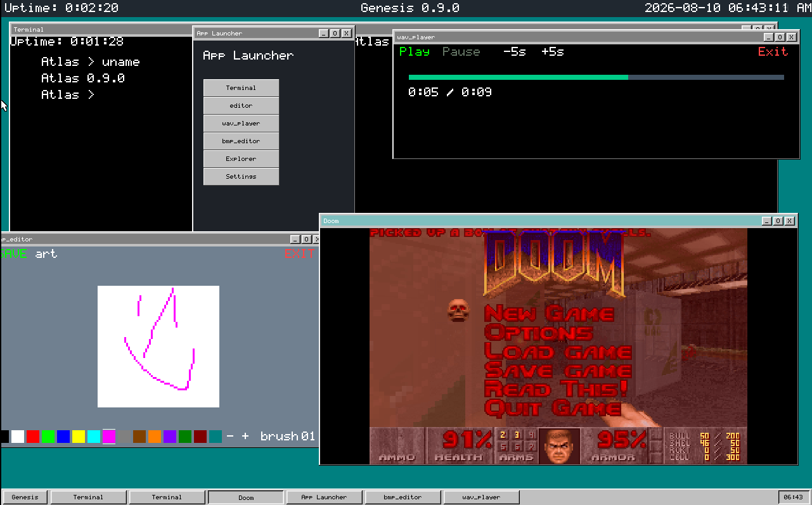Increase brush size with the plus button

tap(245, 437)
